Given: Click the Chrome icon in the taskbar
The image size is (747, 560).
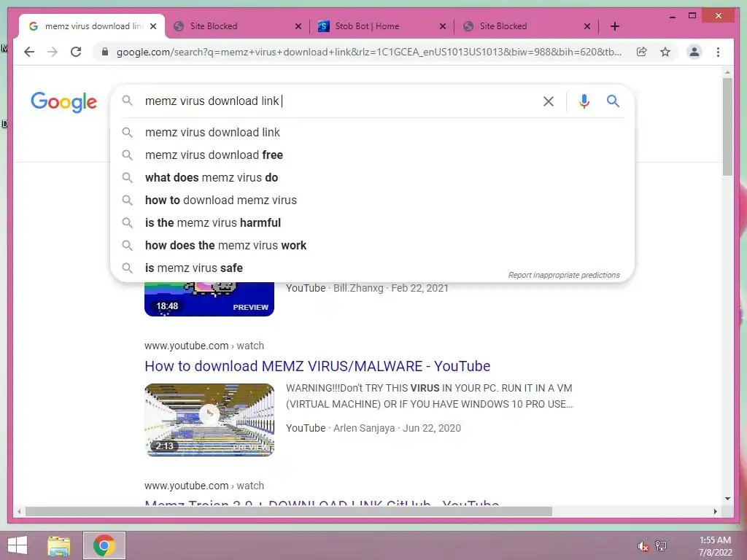Looking at the screenshot, I should click(104, 545).
